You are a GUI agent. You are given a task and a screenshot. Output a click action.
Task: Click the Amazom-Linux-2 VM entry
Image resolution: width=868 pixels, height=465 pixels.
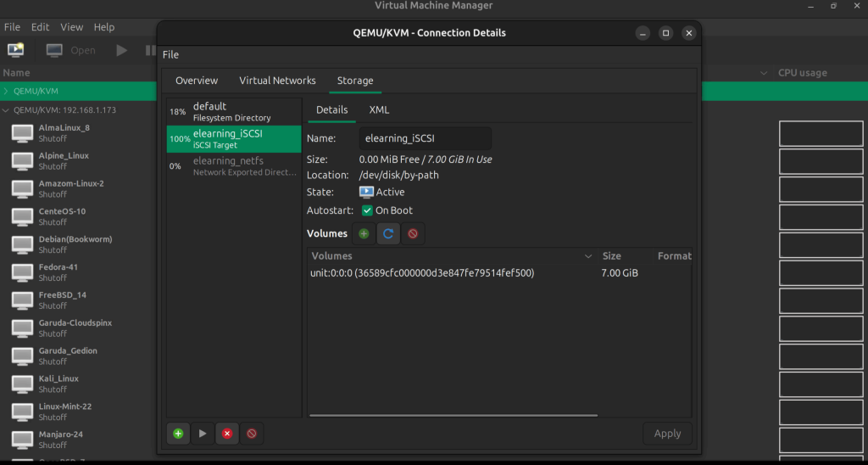[71, 188]
